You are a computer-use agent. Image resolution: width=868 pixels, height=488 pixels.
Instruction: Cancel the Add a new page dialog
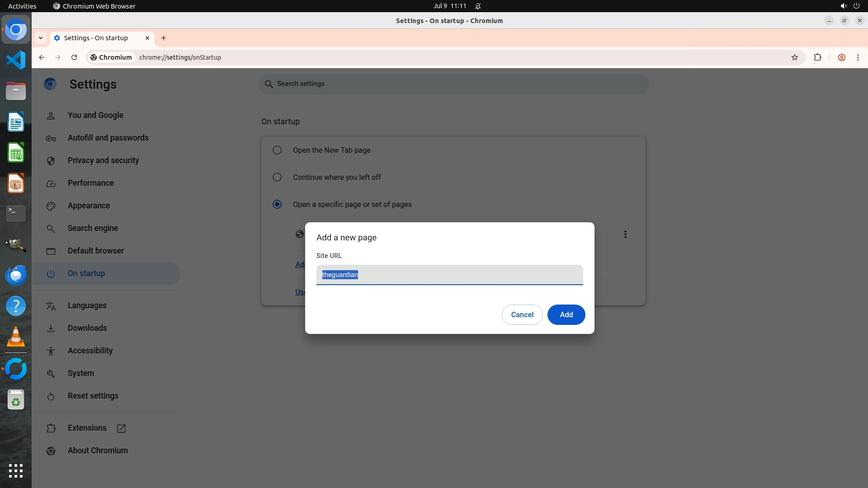click(522, 314)
